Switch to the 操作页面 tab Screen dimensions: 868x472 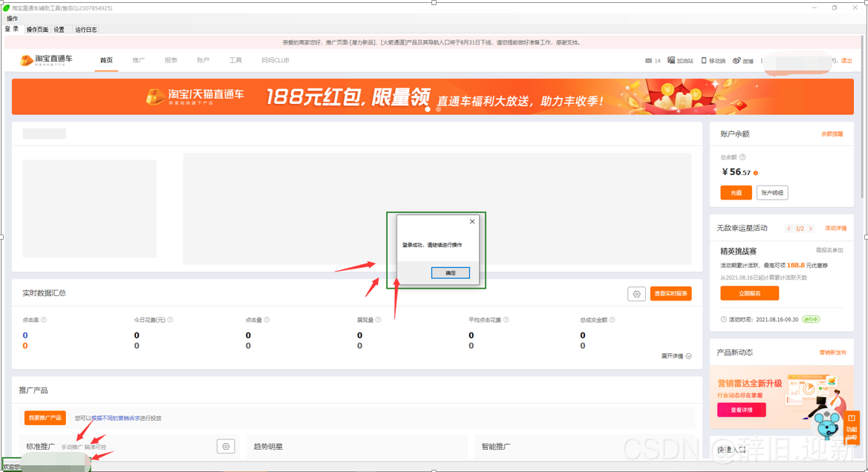point(37,30)
